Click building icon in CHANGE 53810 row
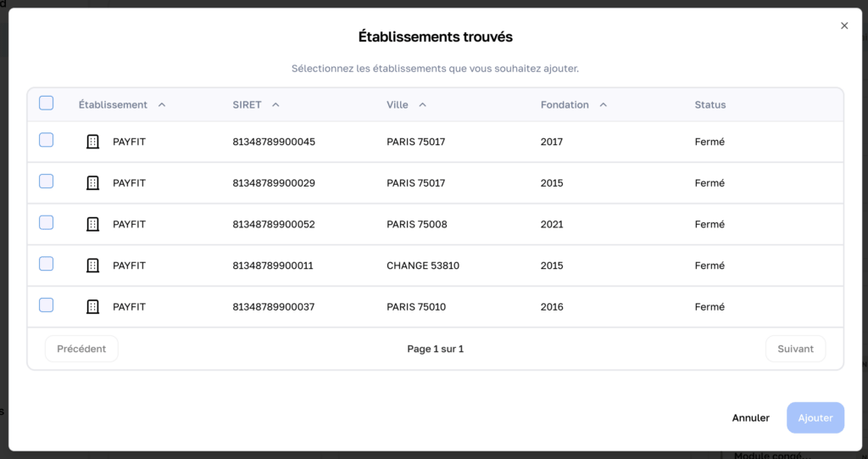Screen dimensions: 868x459 tap(93, 266)
